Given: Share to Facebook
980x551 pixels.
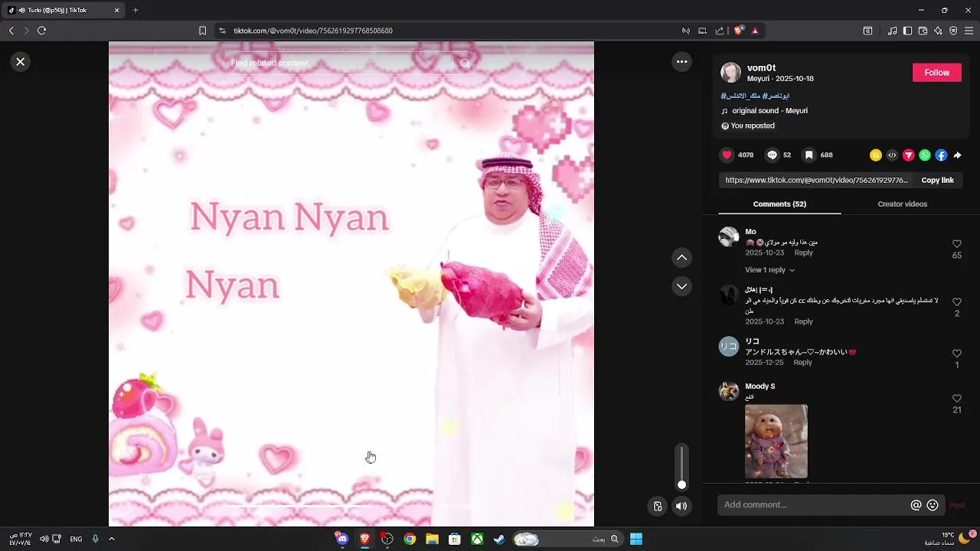Looking at the screenshot, I should 941,155.
